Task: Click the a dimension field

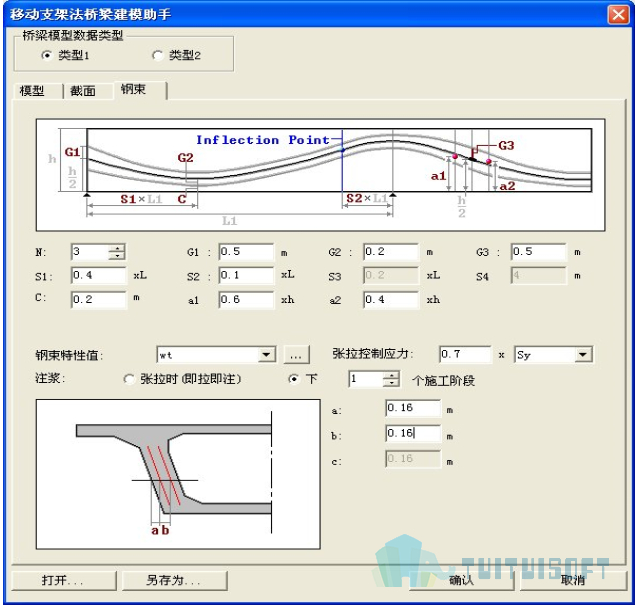Action: pyautogui.click(x=413, y=408)
